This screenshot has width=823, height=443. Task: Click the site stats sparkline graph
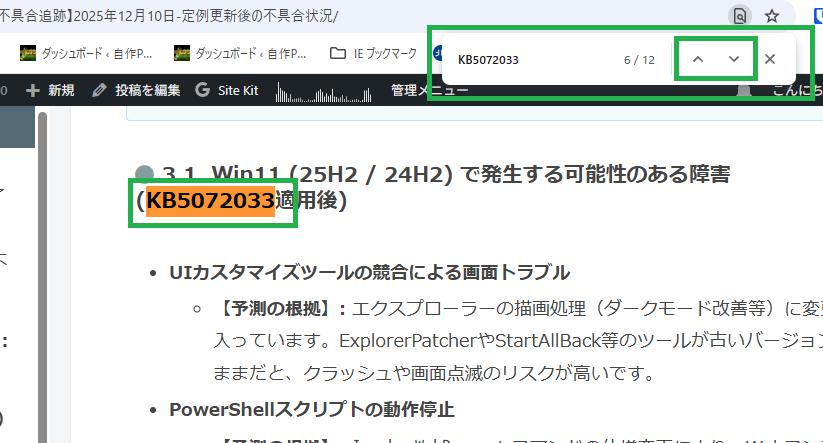point(324,91)
